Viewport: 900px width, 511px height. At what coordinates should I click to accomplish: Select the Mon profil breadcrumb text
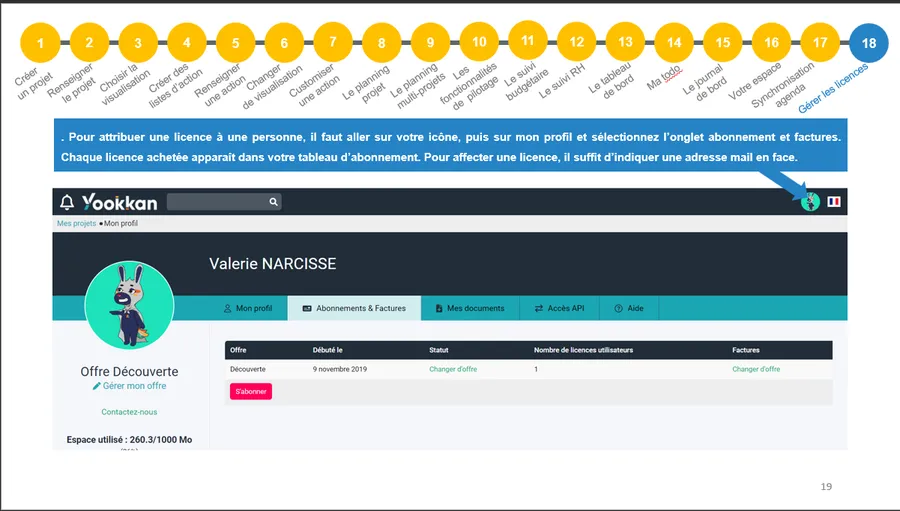[121, 223]
